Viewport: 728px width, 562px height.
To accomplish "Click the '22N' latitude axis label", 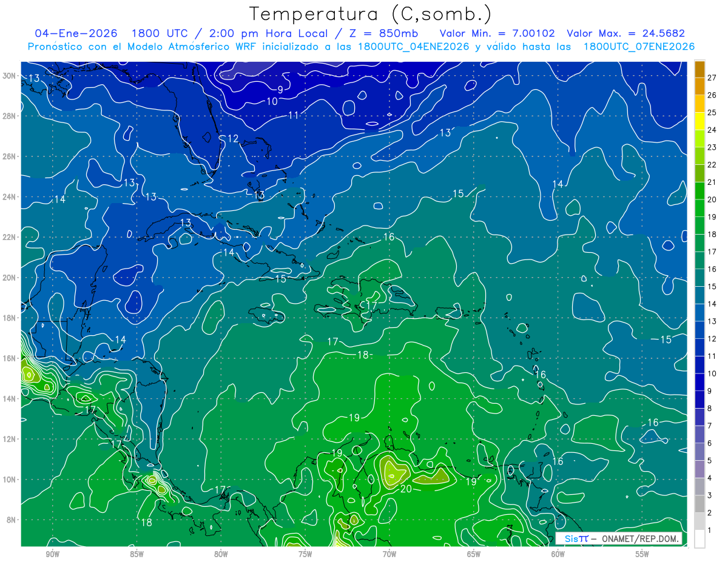I will 8,237.
